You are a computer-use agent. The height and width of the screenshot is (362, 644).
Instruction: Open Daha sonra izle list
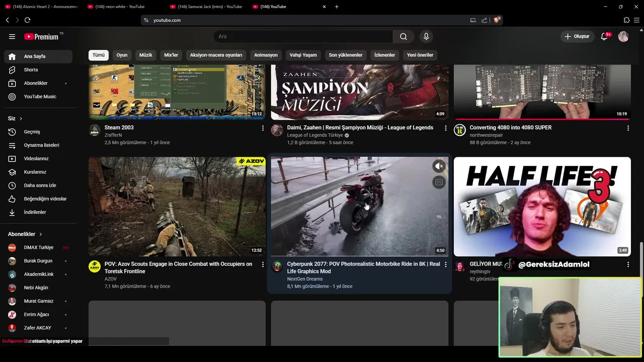(38, 186)
